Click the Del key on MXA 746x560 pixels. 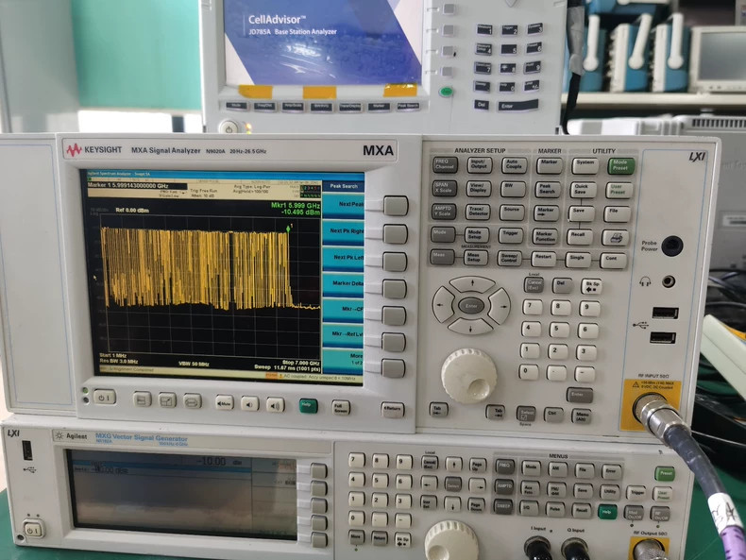click(562, 285)
